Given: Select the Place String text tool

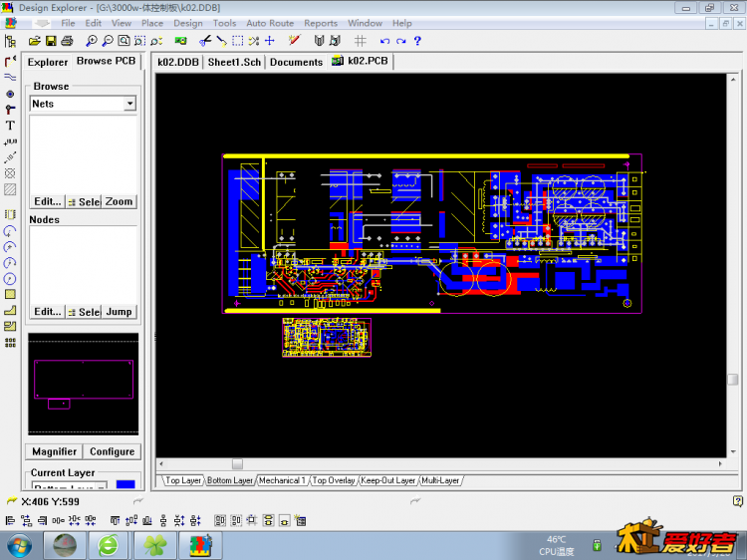Looking at the screenshot, I should [10, 126].
